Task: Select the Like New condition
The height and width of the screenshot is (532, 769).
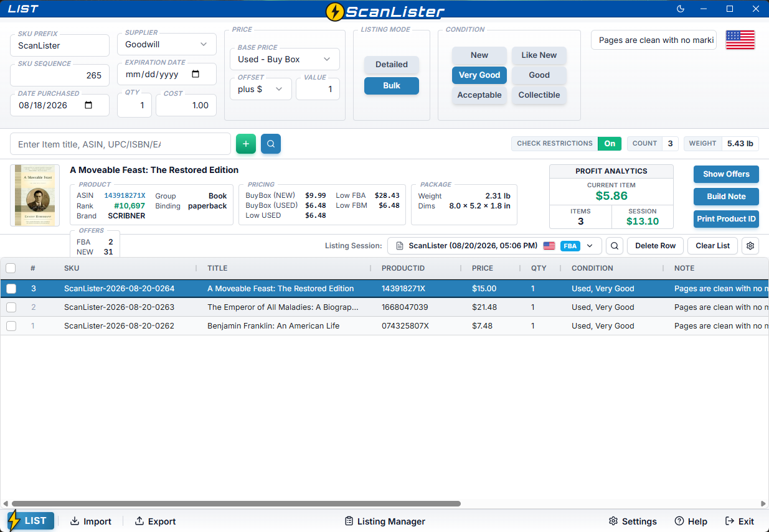Action: click(x=539, y=55)
